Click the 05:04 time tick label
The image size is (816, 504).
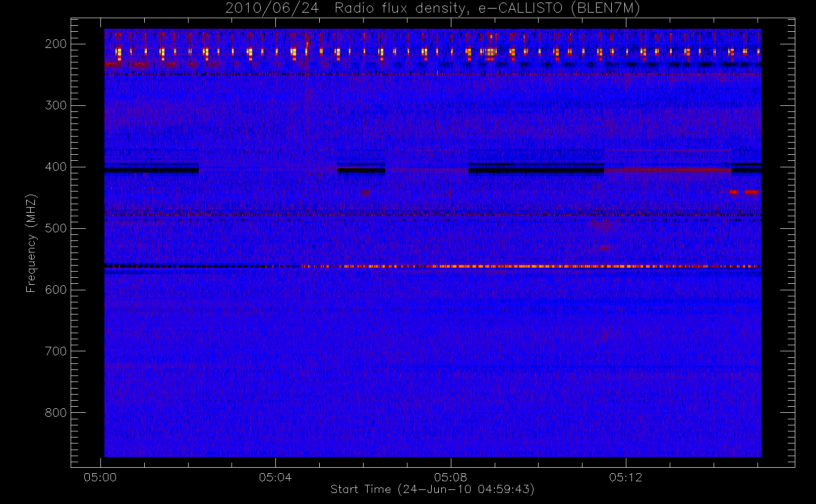tap(275, 477)
